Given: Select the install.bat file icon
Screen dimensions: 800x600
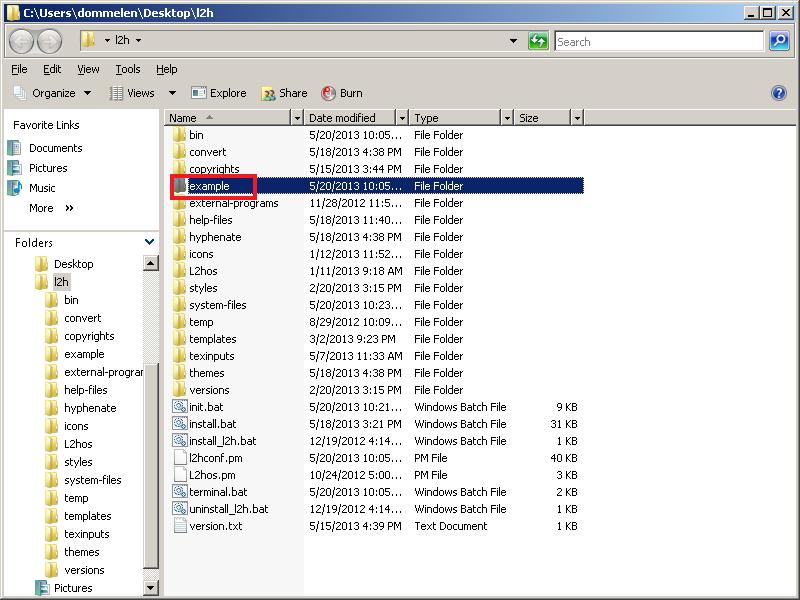Looking at the screenshot, I should tap(180, 423).
